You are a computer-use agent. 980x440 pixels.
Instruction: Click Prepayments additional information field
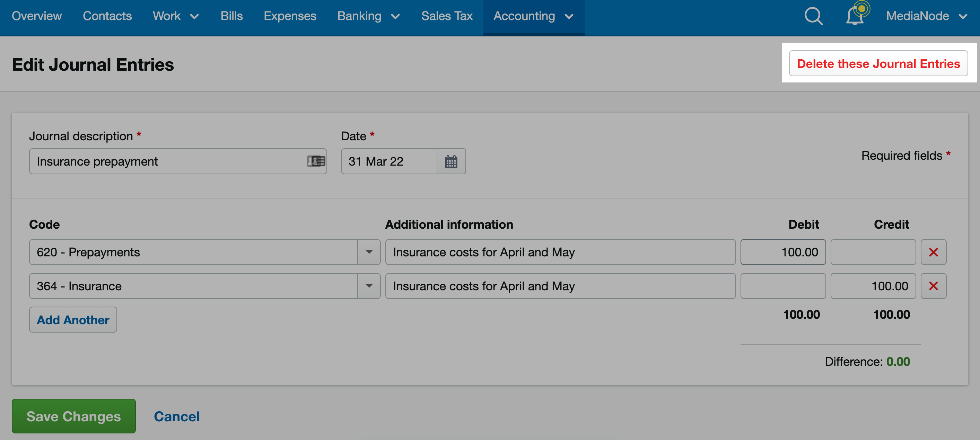point(560,252)
